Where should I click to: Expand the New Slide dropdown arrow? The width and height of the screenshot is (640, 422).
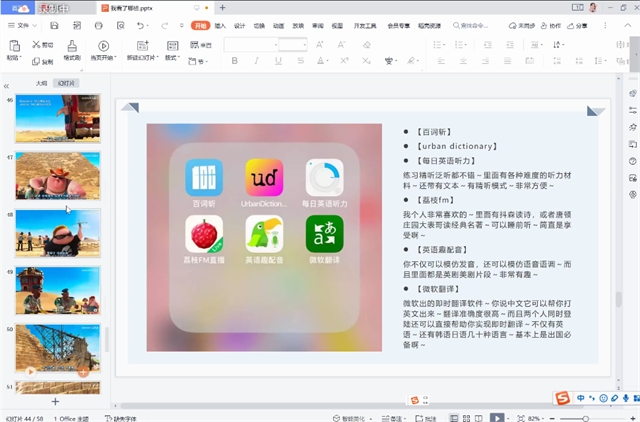point(158,58)
